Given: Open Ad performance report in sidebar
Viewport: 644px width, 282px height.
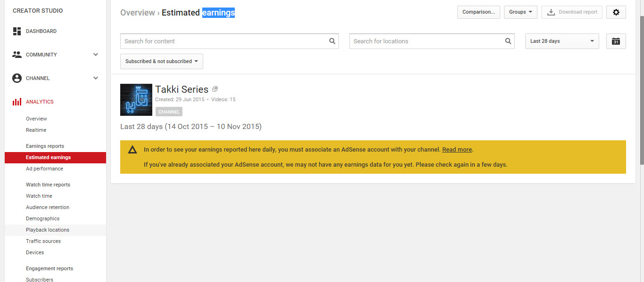Looking at the screenshot, I should coord(44,169).
